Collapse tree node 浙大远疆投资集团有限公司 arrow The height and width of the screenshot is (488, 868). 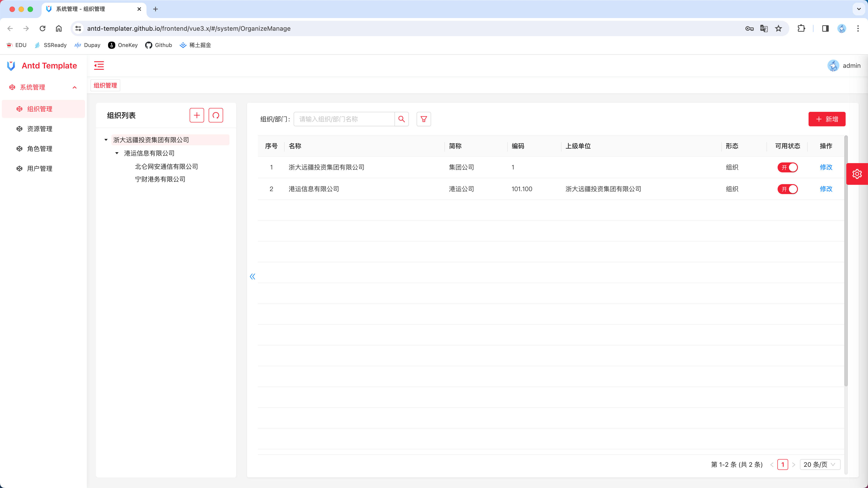click(106, 140)
